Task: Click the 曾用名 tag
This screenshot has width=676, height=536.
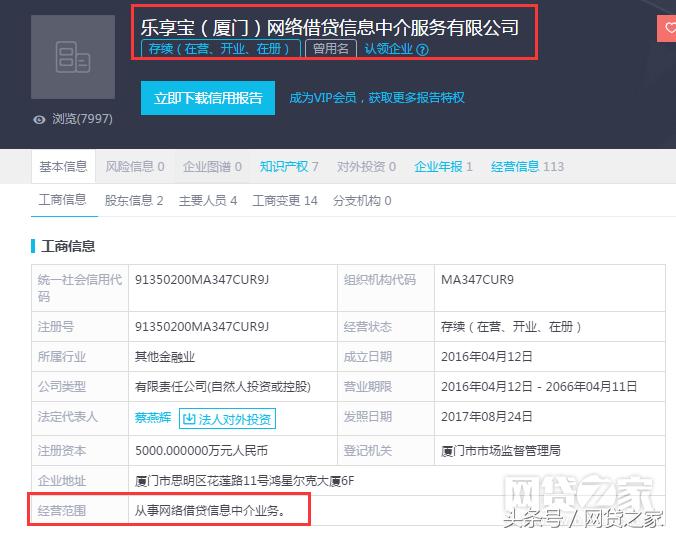Action: (x=331, y=48)
